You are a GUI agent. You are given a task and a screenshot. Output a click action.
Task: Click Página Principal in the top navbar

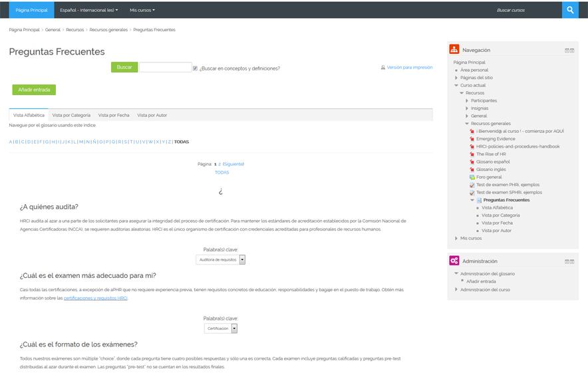click(x=31, y=10)
